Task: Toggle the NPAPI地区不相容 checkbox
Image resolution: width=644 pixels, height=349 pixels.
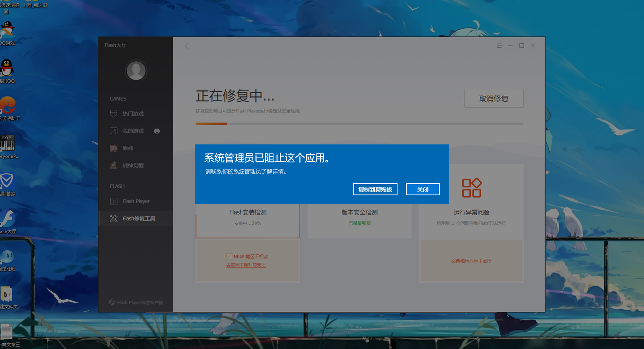Action: [229, 256]
